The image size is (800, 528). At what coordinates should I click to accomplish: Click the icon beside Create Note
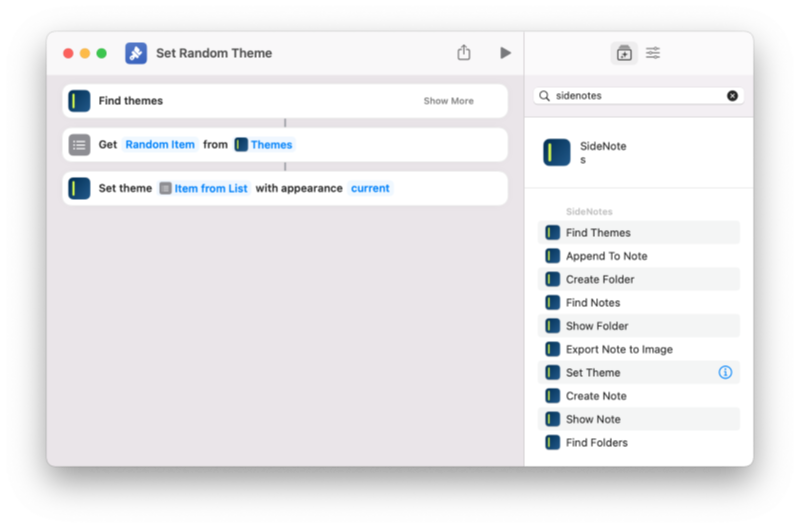[553, 396]
